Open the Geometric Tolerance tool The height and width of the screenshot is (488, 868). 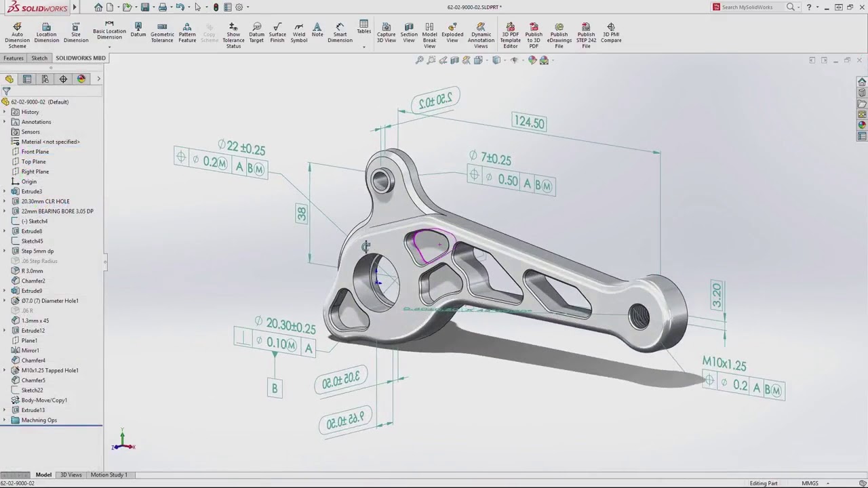click(162, 33)
